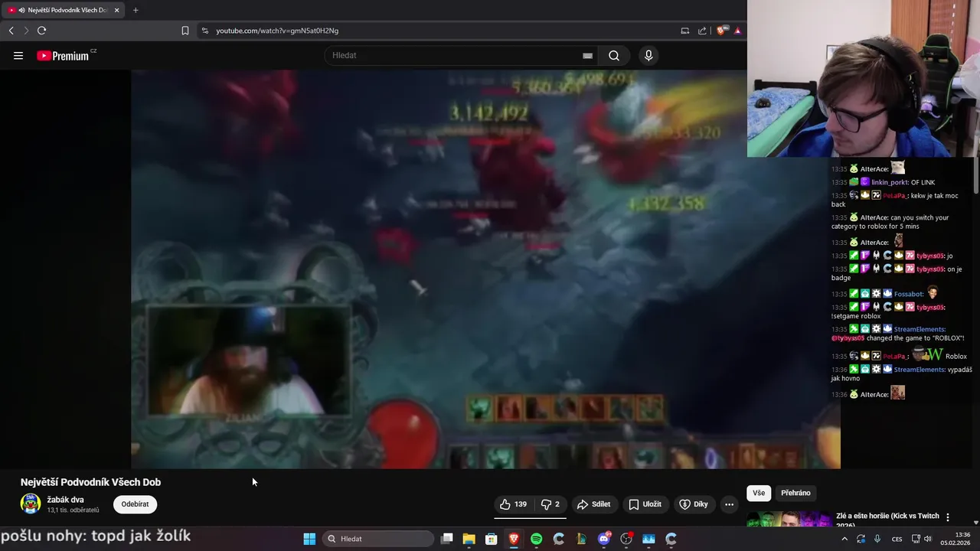Open Microsoft Store from the taskbar
Screen dimensions: 980x551
click(492, 539)
